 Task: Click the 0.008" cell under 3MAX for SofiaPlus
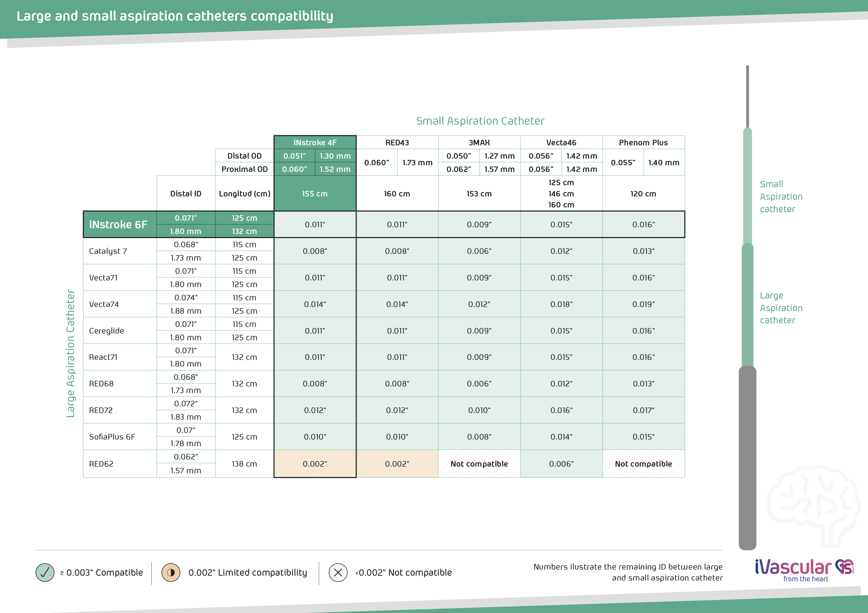point(479,437)
